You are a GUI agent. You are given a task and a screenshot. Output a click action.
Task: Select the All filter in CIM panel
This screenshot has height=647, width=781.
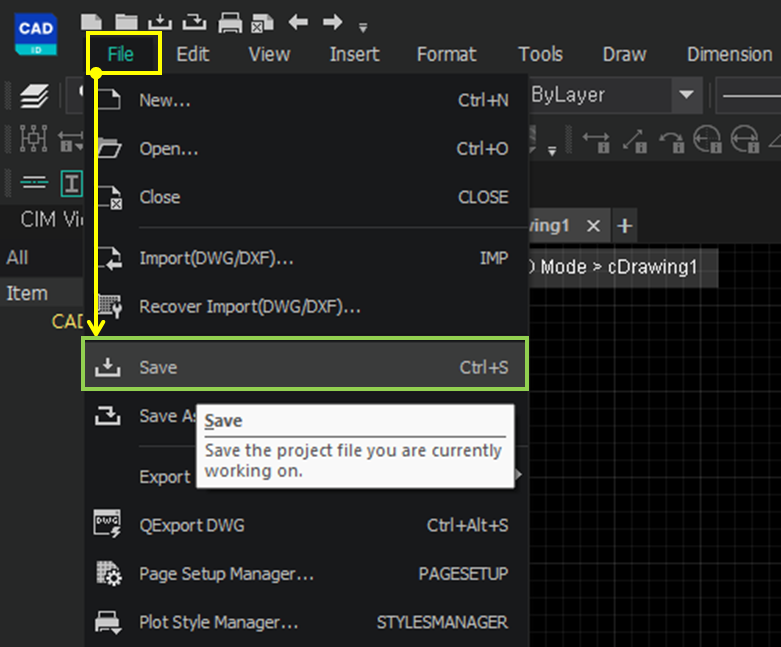click(x=17, y=258)
